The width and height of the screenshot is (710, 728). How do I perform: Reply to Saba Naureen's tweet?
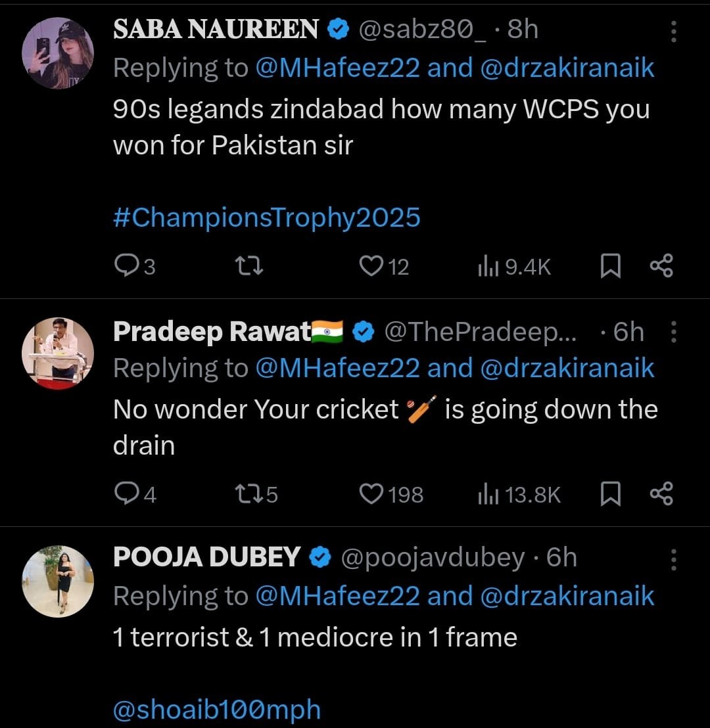tap(125, 265)
